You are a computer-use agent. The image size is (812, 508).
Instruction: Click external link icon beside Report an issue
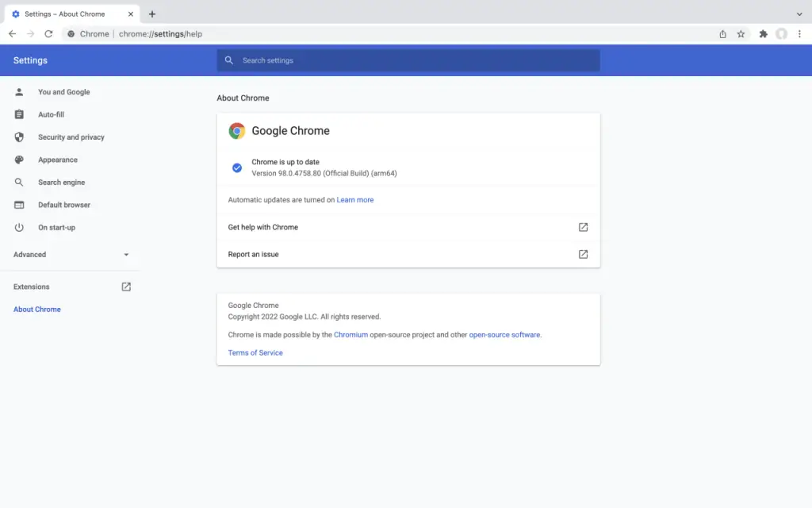pos(583,254)
